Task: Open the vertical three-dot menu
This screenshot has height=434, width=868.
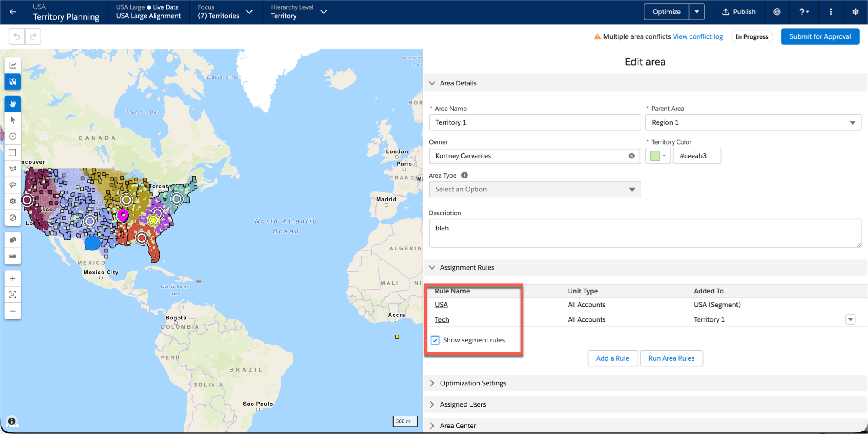Action: (x=831, y=12)
